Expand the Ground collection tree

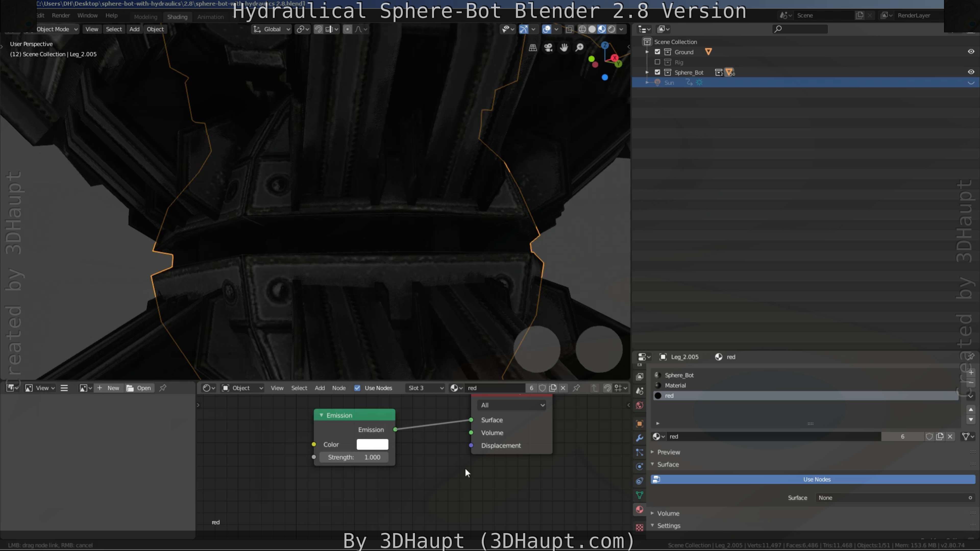647,52
